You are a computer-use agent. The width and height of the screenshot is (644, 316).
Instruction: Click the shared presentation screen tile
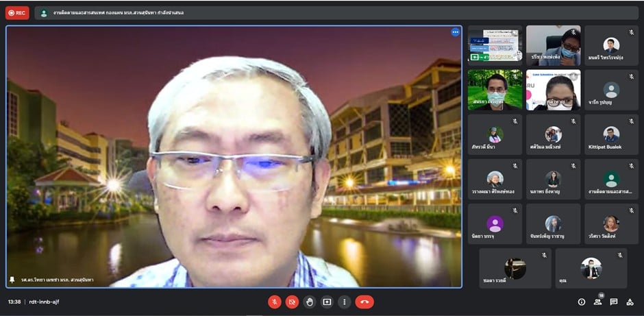pos(495,45)
